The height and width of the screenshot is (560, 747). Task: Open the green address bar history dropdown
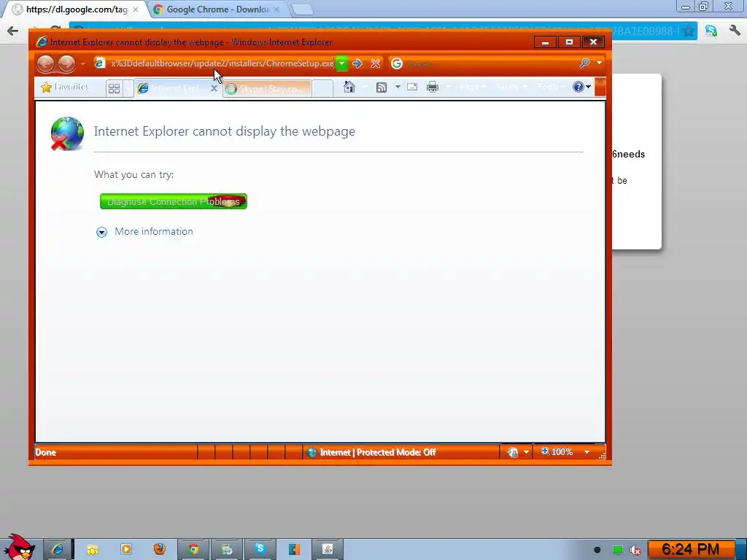pos(341,63)
